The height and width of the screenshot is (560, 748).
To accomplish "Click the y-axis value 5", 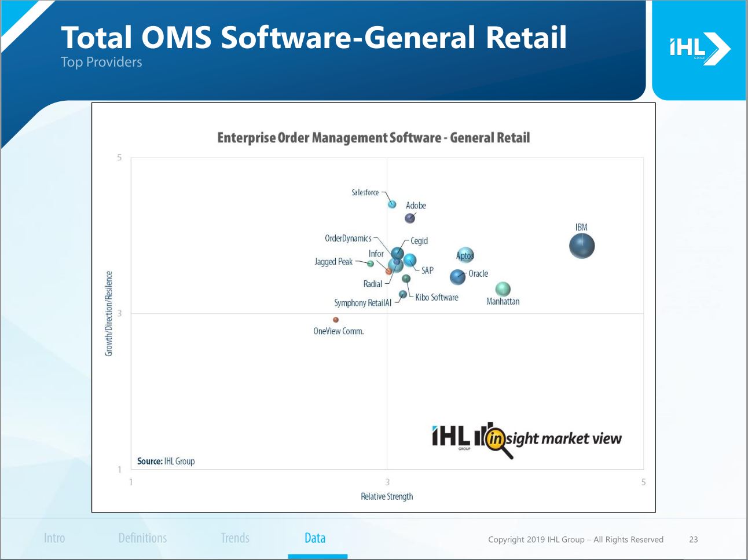I will tap(120, 158).
